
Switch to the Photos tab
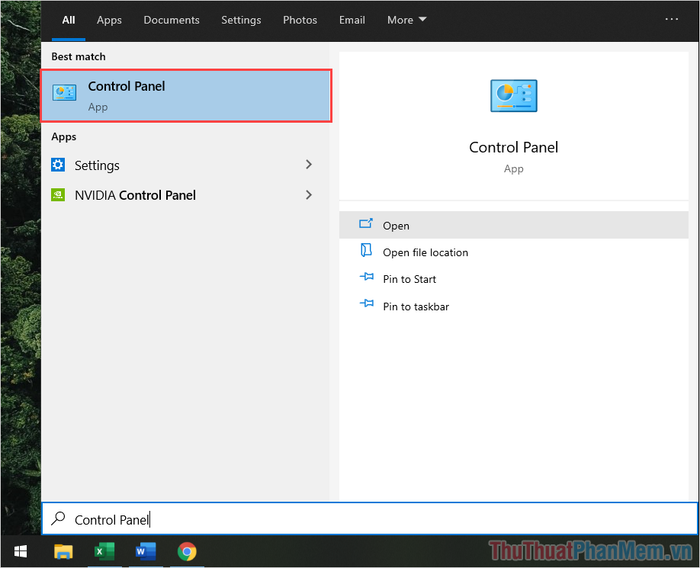tap(300, 20)
